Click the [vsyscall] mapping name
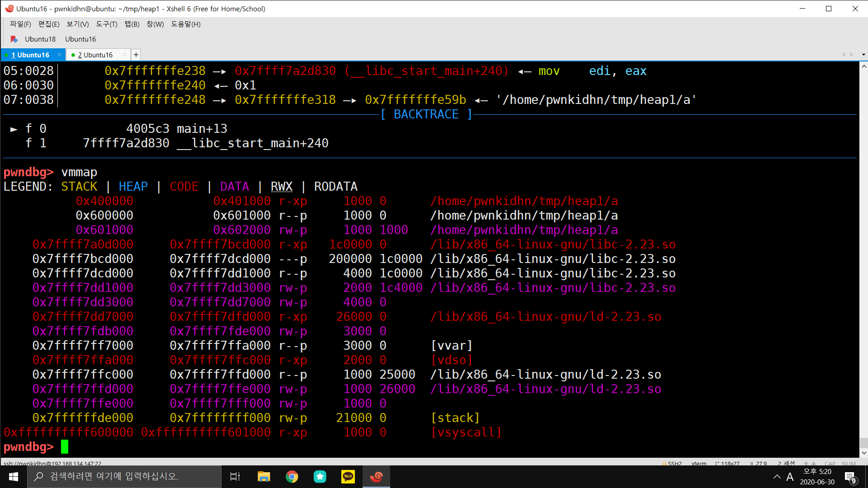Screen dimensions: 868x488 click(x=466, y=432)
